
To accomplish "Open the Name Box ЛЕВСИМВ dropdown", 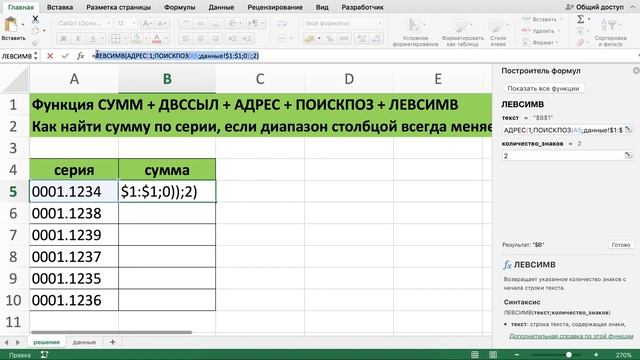I will (x=36, y=56).
